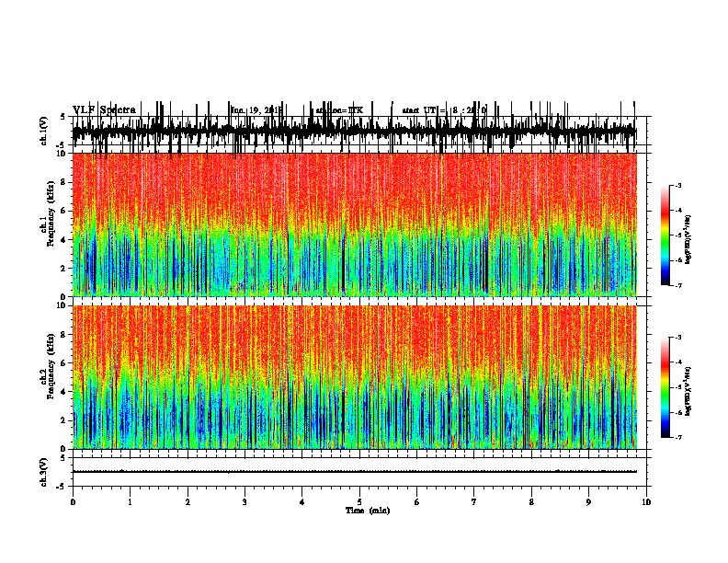This screenshot has height=563, width=728.
Task: Click the 7 minute tick label
Action: tap(474, 502)
